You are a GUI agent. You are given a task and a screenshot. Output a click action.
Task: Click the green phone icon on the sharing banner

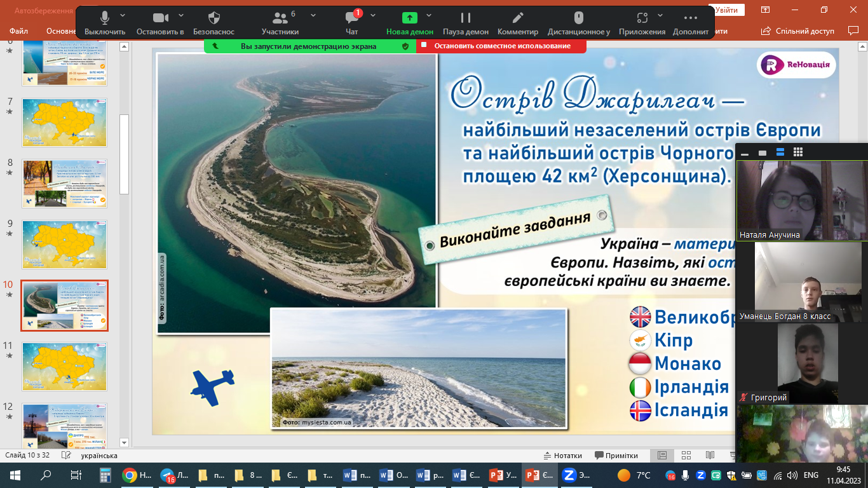(215, 46)
